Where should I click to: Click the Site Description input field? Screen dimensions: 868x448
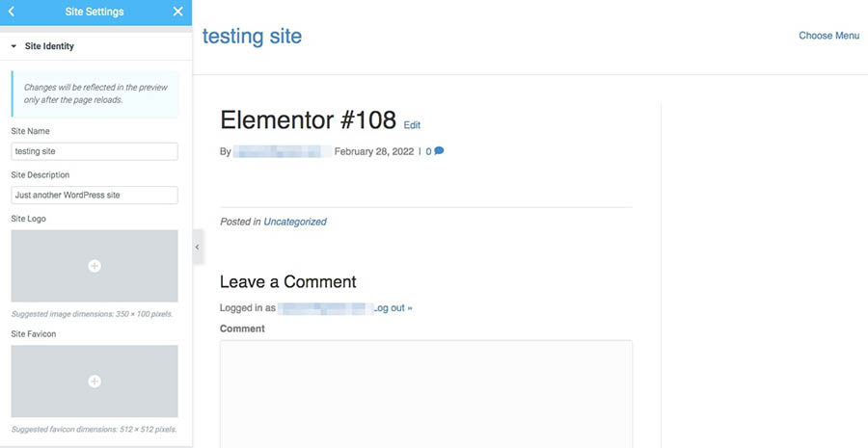tap(95, 195)
